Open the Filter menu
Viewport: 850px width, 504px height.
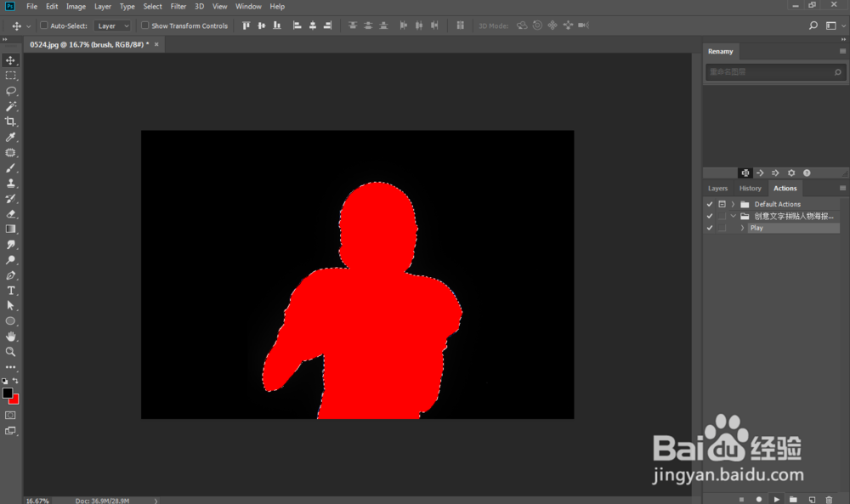[178, 7]
